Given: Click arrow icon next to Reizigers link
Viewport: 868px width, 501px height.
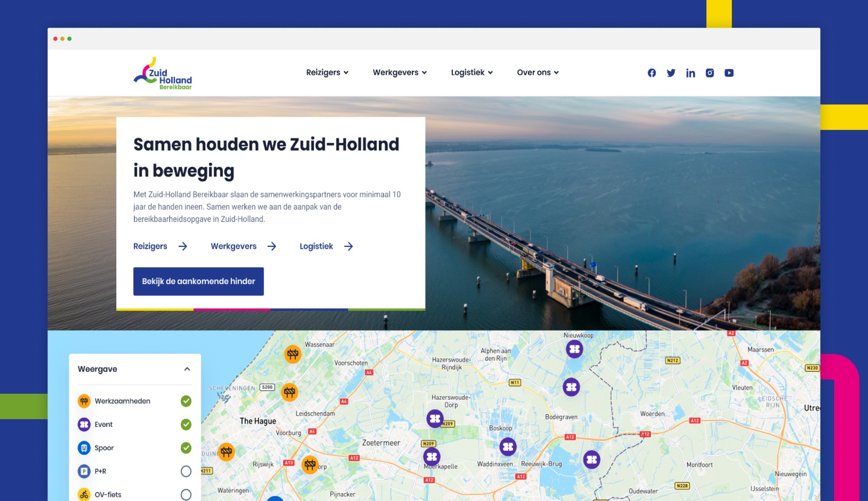Looking at the screenshot, I should pos(183,246).
